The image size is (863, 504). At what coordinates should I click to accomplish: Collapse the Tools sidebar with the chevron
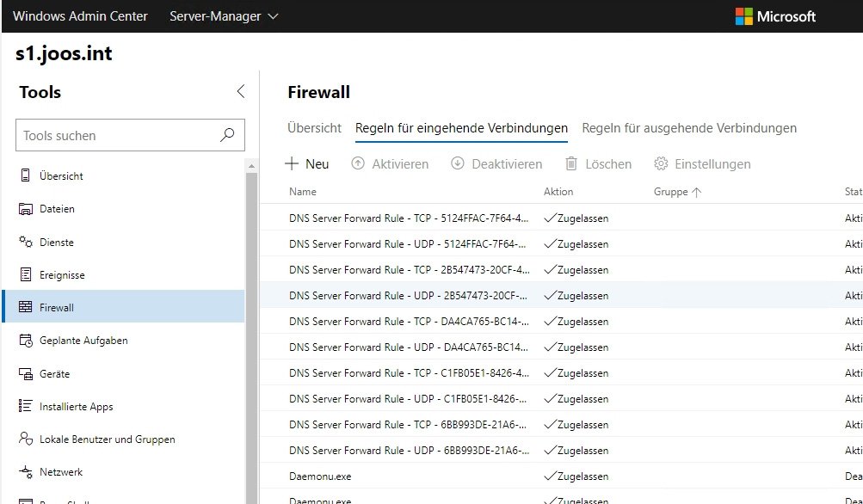pos(241,91)
